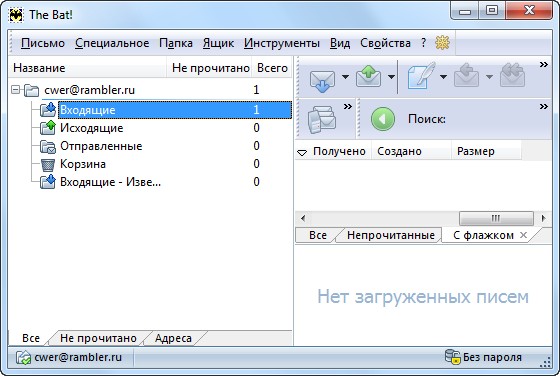Viewport: 560px width, 376px height.
Task: Click the unread count 1 for Входящие
Action: 256,110
